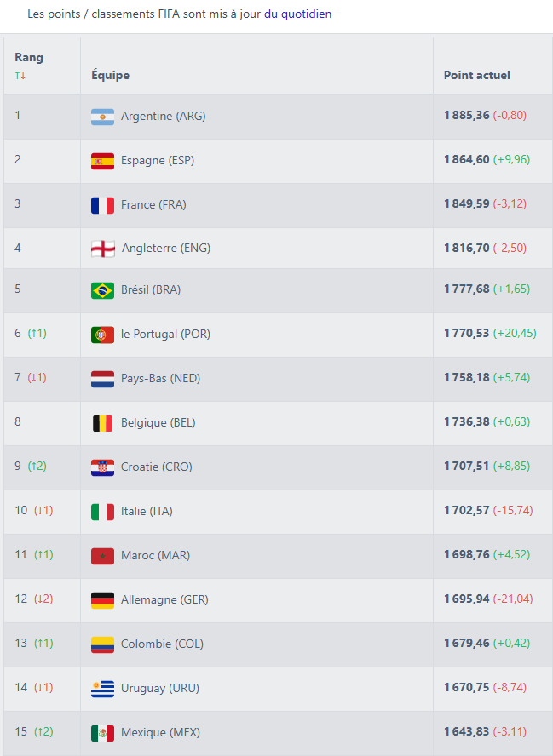Click the Équipe column header
This screenshot has width=553, height=756.
[x=111, y=75]
